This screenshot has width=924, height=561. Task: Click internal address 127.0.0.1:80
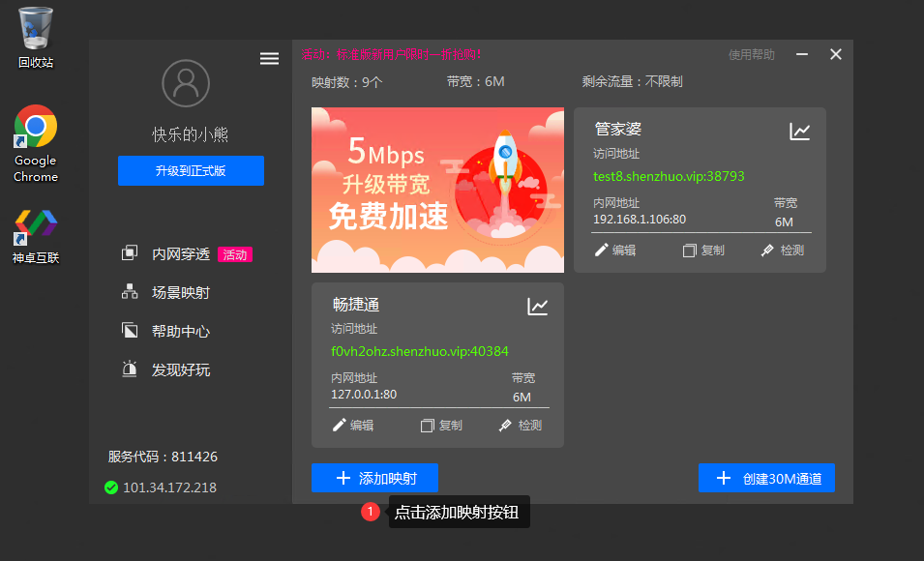364,395
